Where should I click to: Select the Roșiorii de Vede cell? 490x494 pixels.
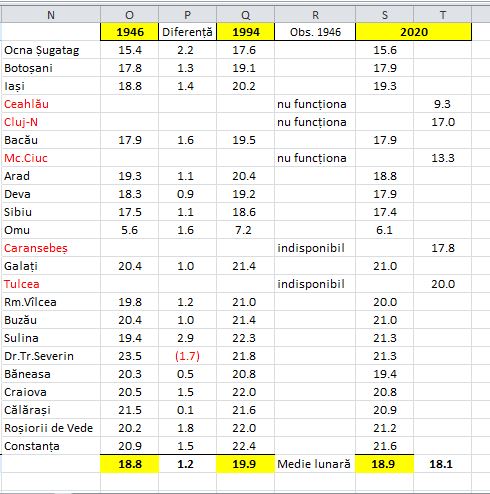51,428
